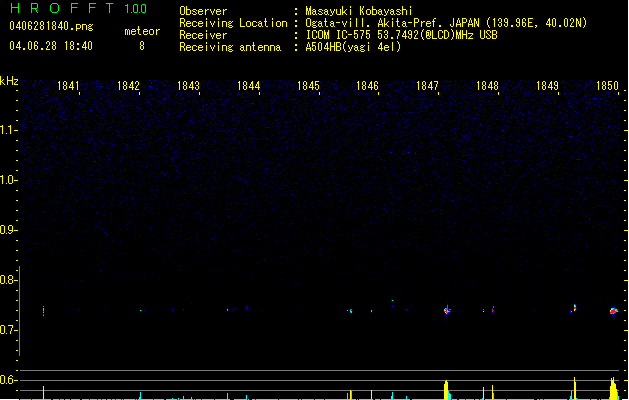Click the 1.0 kHz frequency label
Viewport: 629px width, 400px height.
pyautogui.click(x=8, y=180)
